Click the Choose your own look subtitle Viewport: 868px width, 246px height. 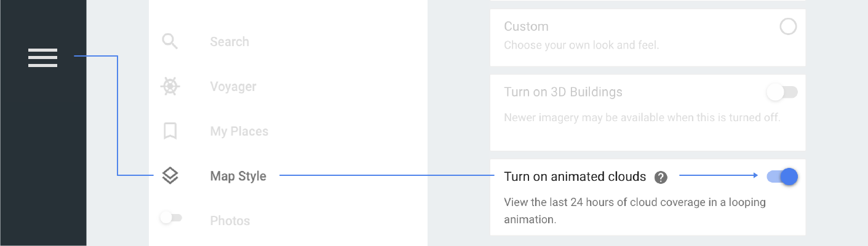pos(581,46)
